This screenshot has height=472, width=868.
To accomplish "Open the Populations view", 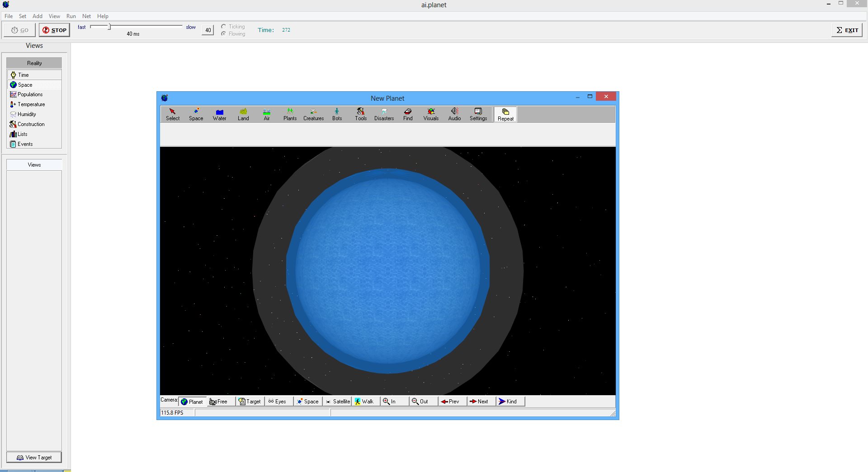I will click(x=34, y=94).
